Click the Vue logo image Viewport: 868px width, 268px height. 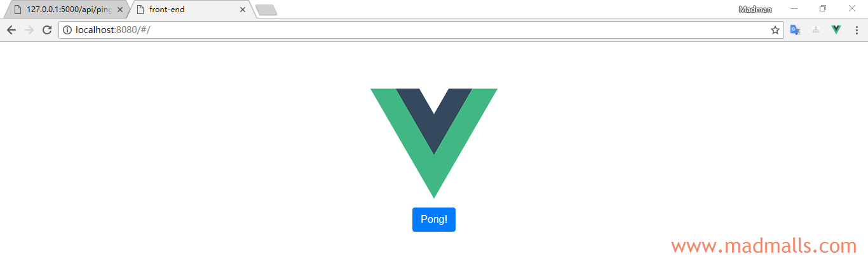point(434,143)
